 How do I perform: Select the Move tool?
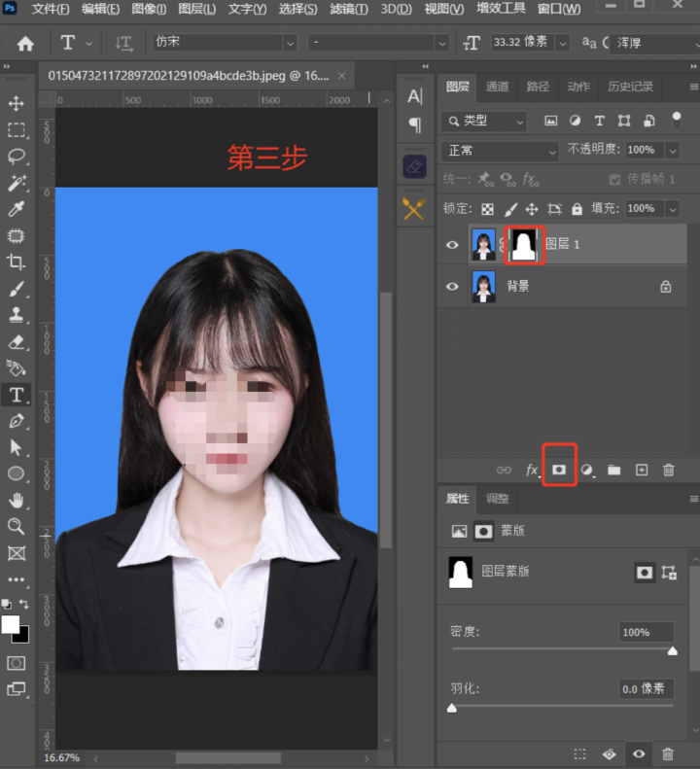pyautogui.click(x=17, y=103)
